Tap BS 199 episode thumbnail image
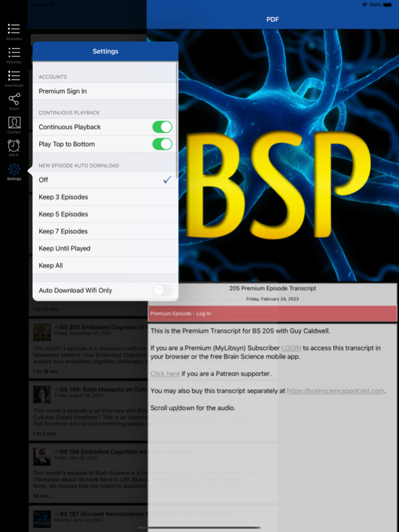399x532 pixels. click(x=42, y=394)
